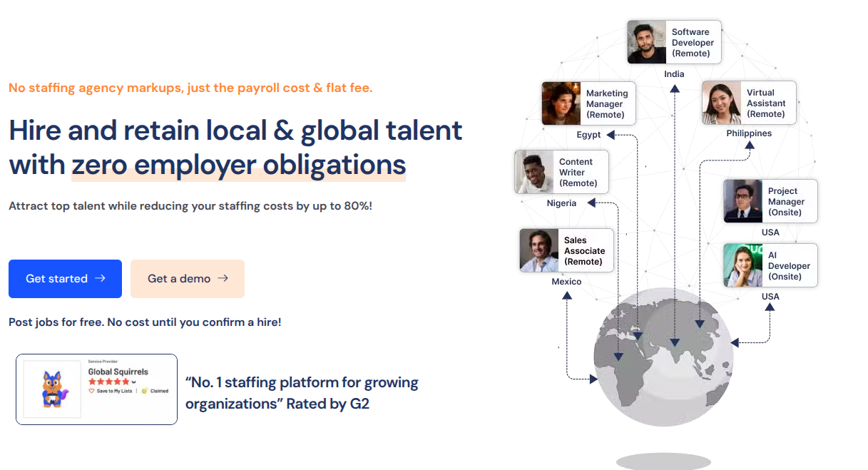Click the Get started button

click(65, 279)
